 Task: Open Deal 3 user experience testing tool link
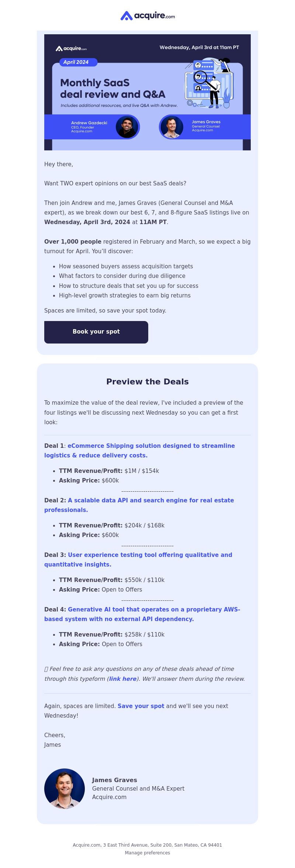pyautogui.click(x=138, y=560)
